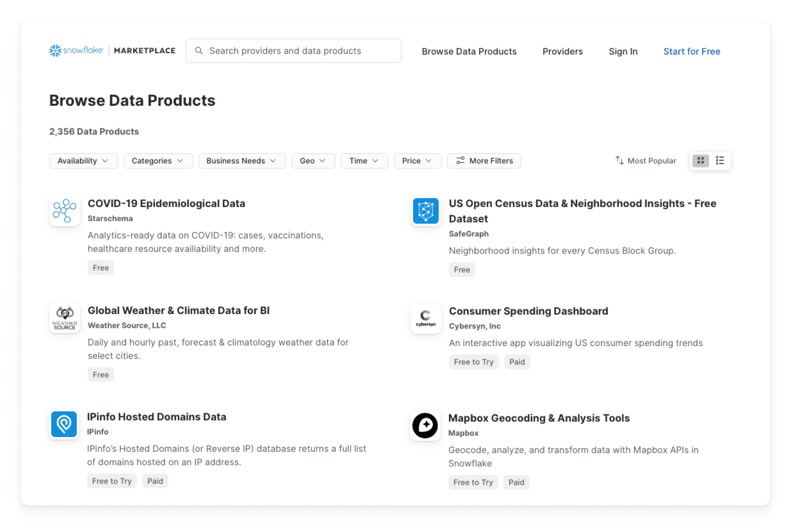This screenshot has height=532, width=791.
Task: Click the Weather Source logo icon
Action: (64, 318)
